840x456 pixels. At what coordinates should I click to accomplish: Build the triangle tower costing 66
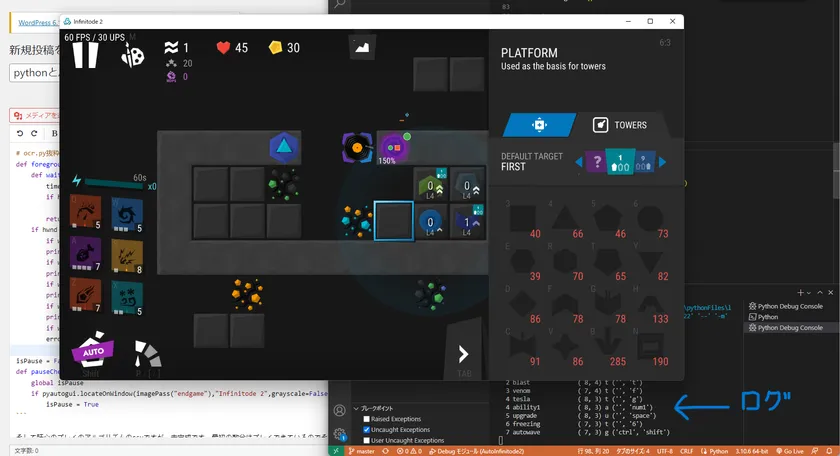[x=566, y=220]
